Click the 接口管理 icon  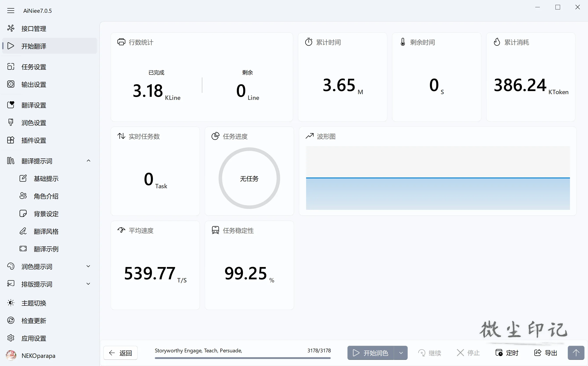click(11, 28)
